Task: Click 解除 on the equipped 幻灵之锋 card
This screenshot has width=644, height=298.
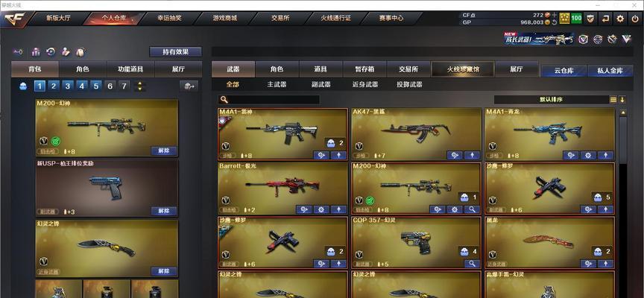Action: pyautogui.click(x=164, y=271)
